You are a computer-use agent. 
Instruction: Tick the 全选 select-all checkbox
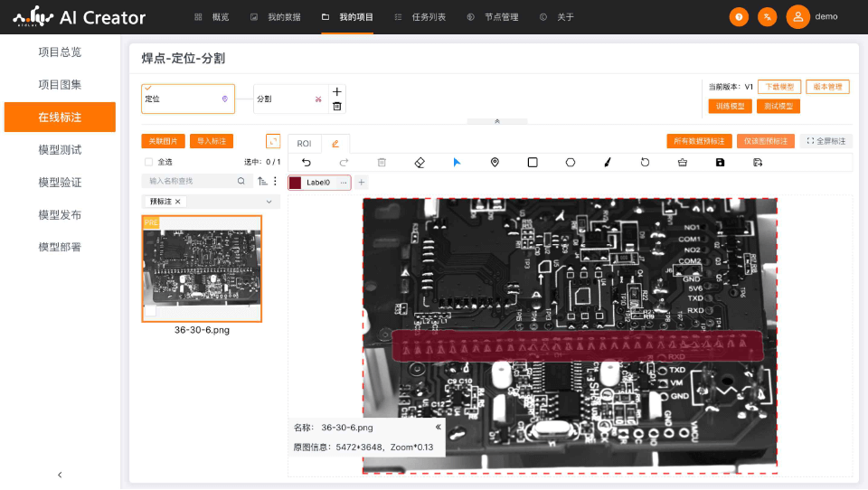[149, 163]
